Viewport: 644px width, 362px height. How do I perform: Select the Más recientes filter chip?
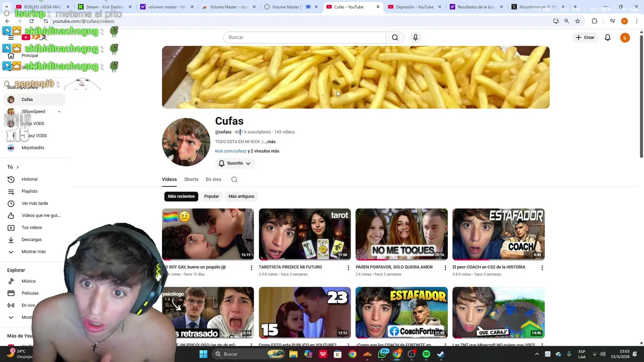pyautogui.click(x=181, y=197)
